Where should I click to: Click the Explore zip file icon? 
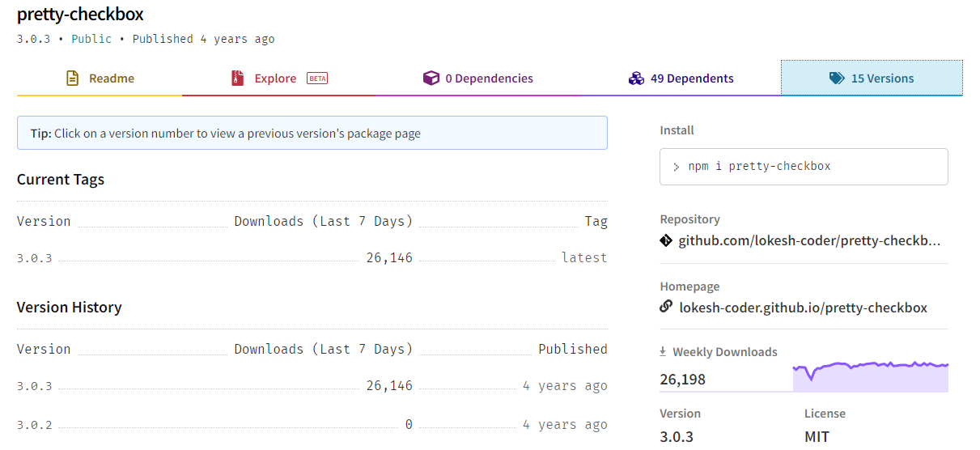pos(237,79)
